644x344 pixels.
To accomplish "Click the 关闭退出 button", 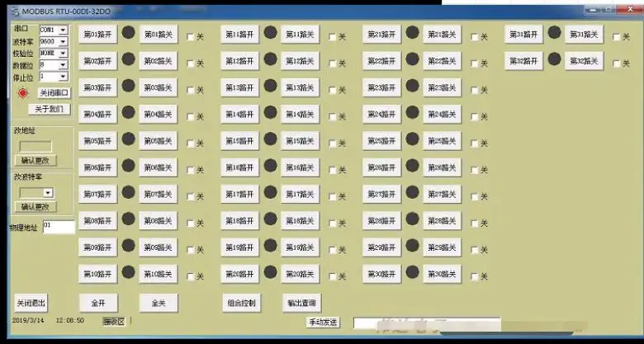I will point(31,303).
